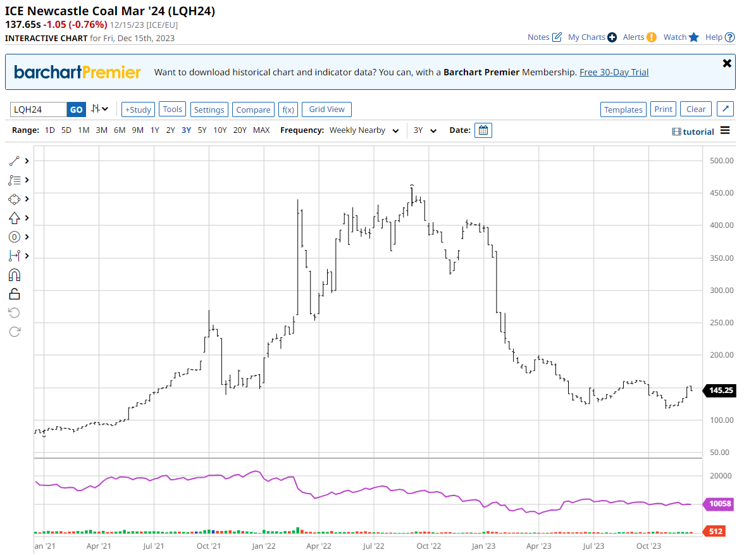Click the Free 30-Day Trial link
Image resolution: width=756 pixels, height=555 pixels.
pos(614,72)
